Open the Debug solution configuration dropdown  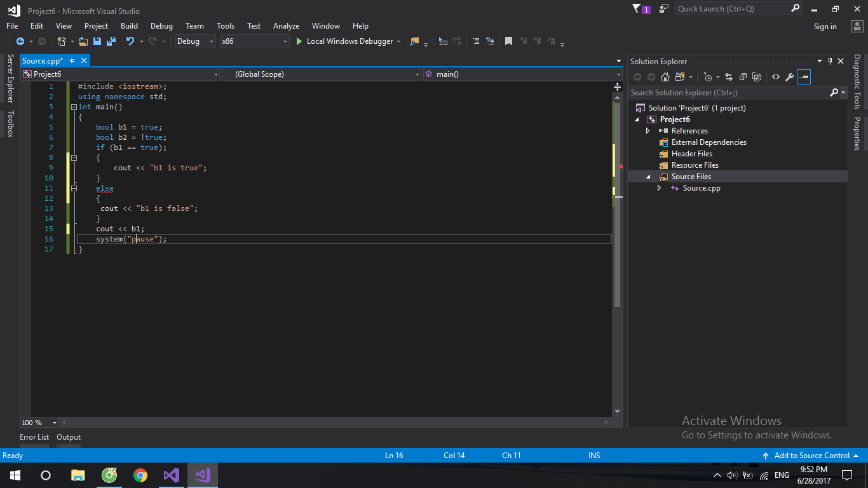[195, 41]
